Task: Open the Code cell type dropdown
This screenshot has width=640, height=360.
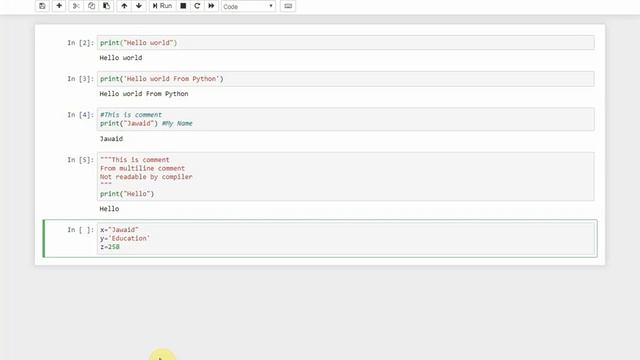Action: [248, 7]
